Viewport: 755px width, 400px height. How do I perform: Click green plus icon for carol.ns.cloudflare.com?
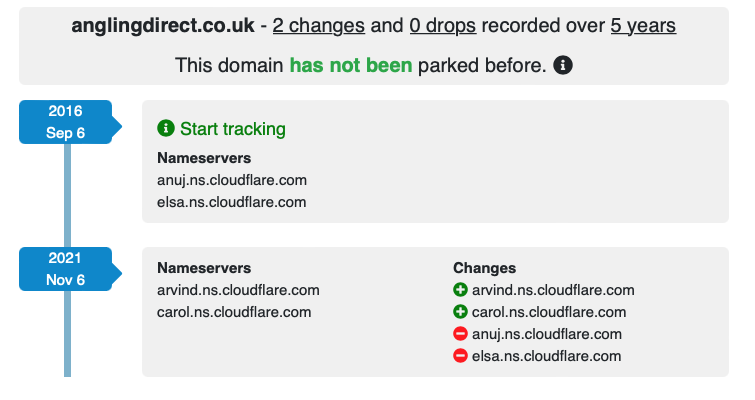[x=460, y=312]
